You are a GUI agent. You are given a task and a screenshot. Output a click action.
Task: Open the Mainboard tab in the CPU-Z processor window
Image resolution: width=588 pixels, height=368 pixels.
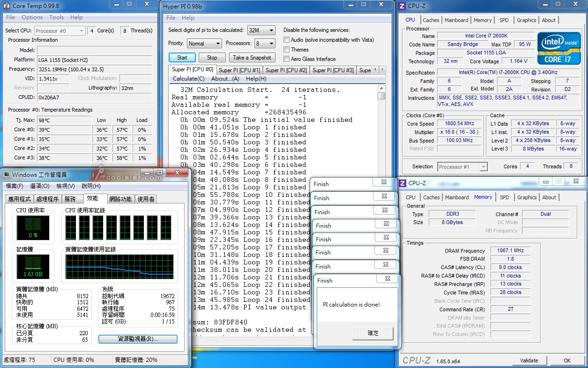point(456,20)
